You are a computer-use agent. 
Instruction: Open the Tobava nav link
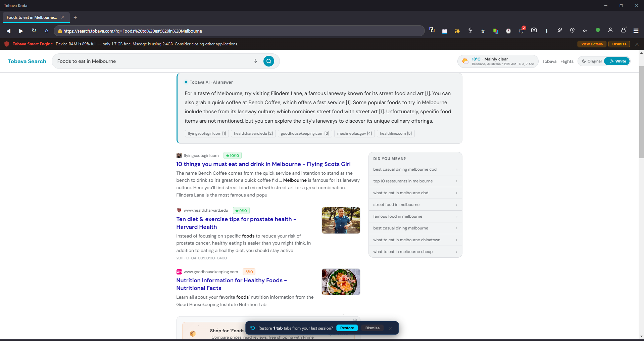tap(549, 61)
